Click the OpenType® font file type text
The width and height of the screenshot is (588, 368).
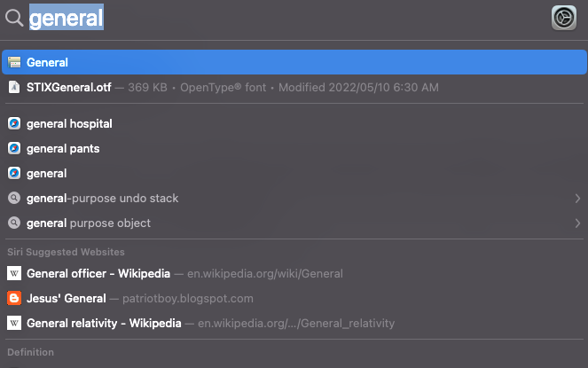(x=223, y=88)
